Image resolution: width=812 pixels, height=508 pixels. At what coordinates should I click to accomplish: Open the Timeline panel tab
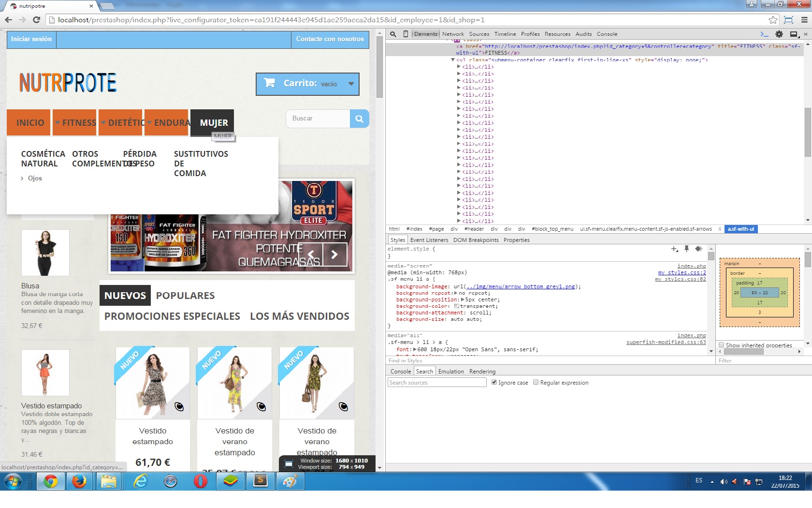[x=505, y=34]
